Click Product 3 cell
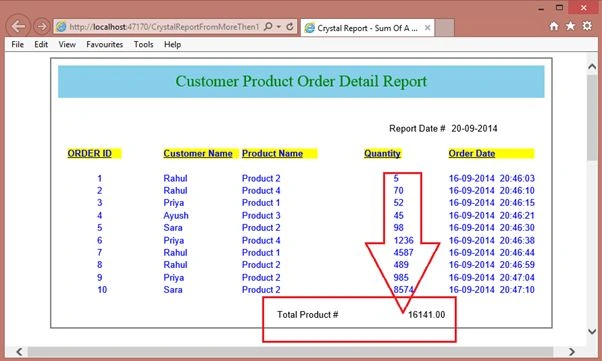The width and height of the screenshot is (602, 361). (x=261, y=216)
